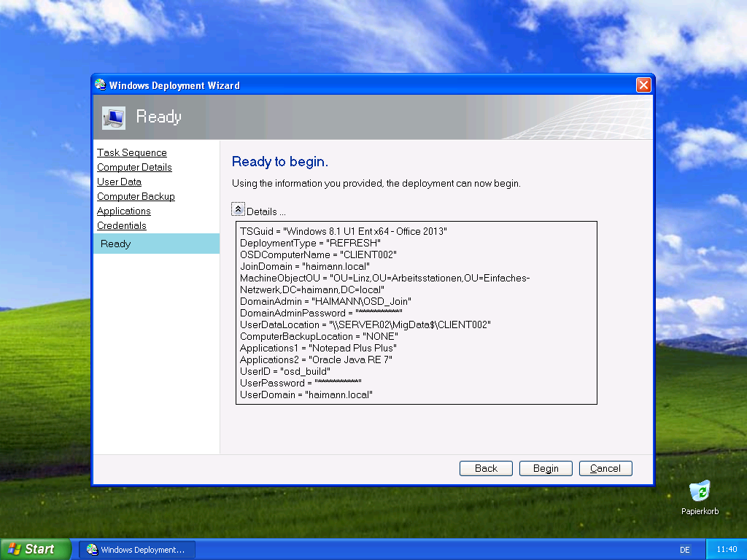Click the DeploymentType = "REFRESH" line
Viewport: 747px width, 560px height.
[x=310, y=243]
